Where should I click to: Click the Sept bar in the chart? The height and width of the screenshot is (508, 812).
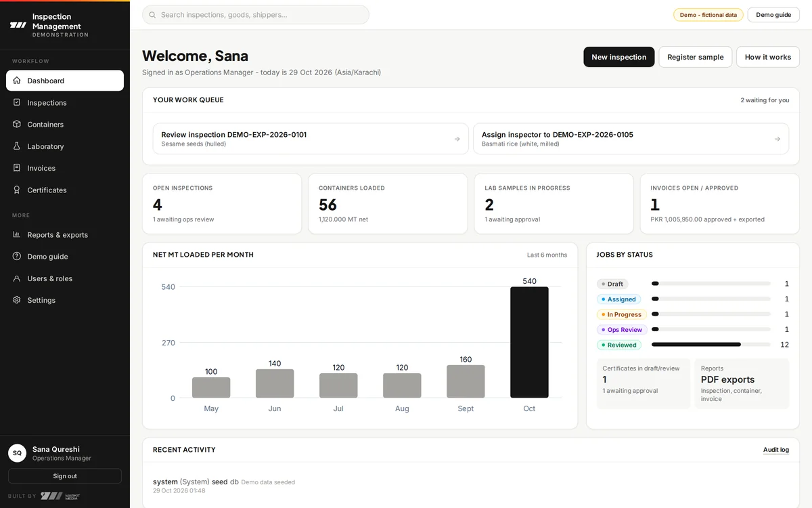466,381
